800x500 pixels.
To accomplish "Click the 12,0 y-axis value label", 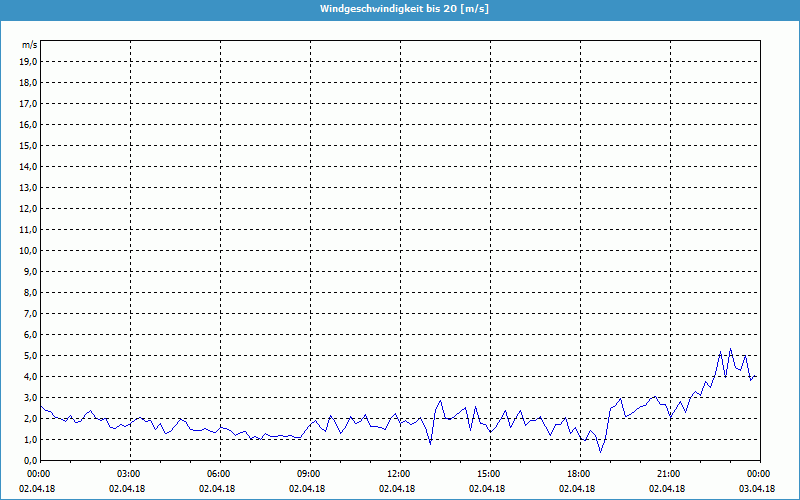I will pyautogui.click(x=29, y=208).
